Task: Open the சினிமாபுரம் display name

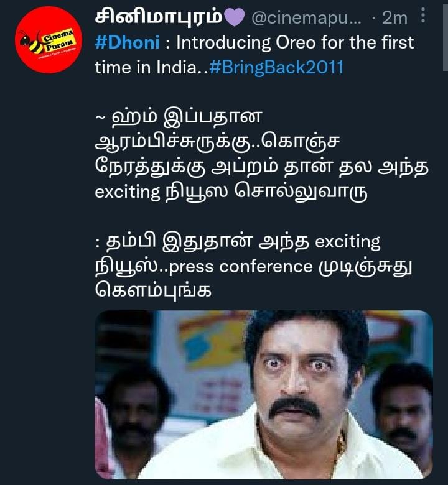Action: [158, 17]
